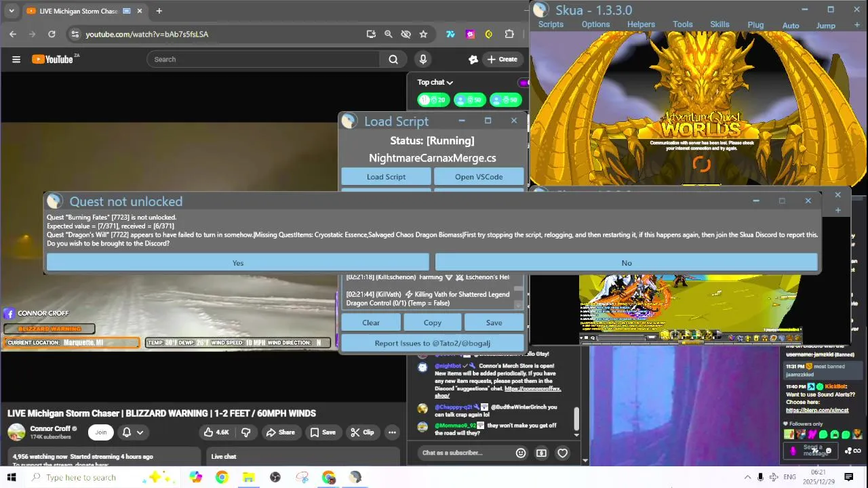Open Auto menu in Skua
The height and width of the screenshot is (488, 868).
[x=791, y=25]
